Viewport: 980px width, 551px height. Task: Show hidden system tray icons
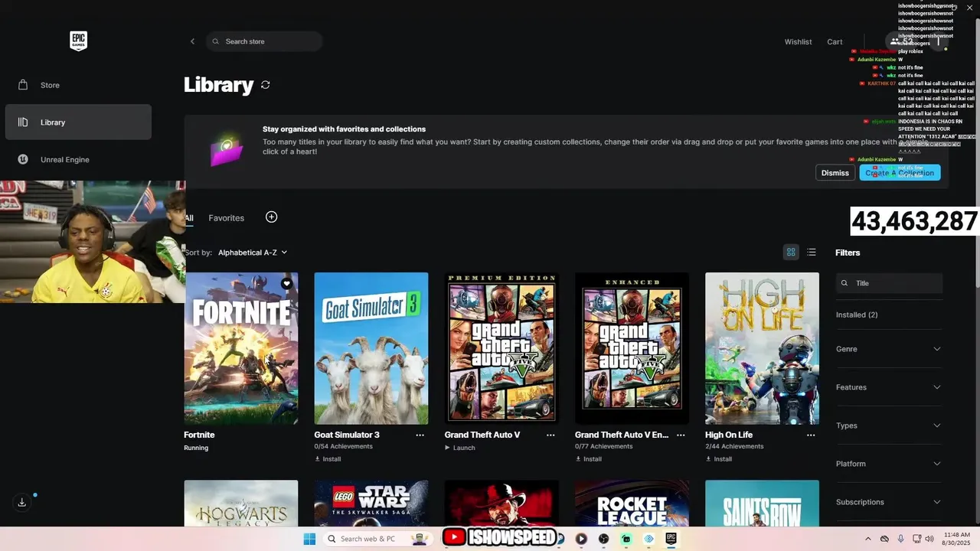point(867,539)
